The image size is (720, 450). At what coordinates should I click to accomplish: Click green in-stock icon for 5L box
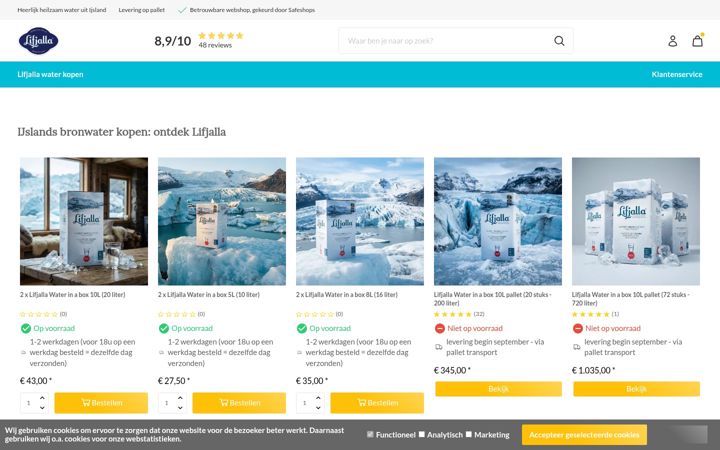pos(163,328)
